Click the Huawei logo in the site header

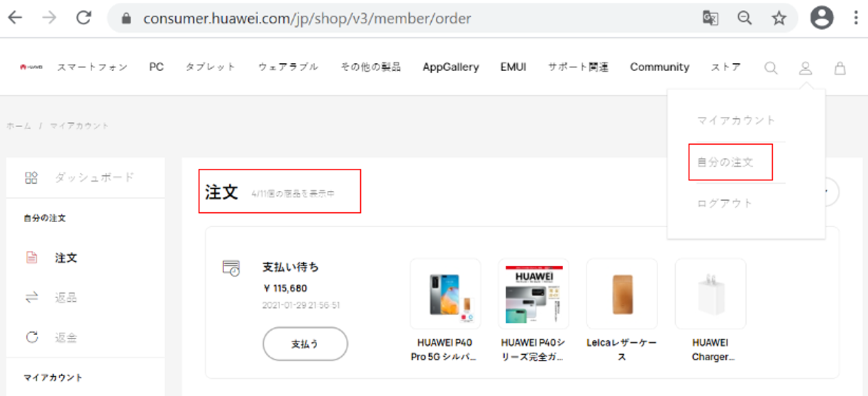point(31,67)
